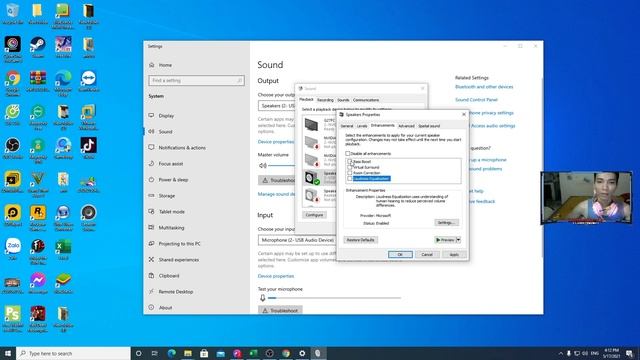
Task: Open the input device Microphone dropdown
Action: point(297,240)
